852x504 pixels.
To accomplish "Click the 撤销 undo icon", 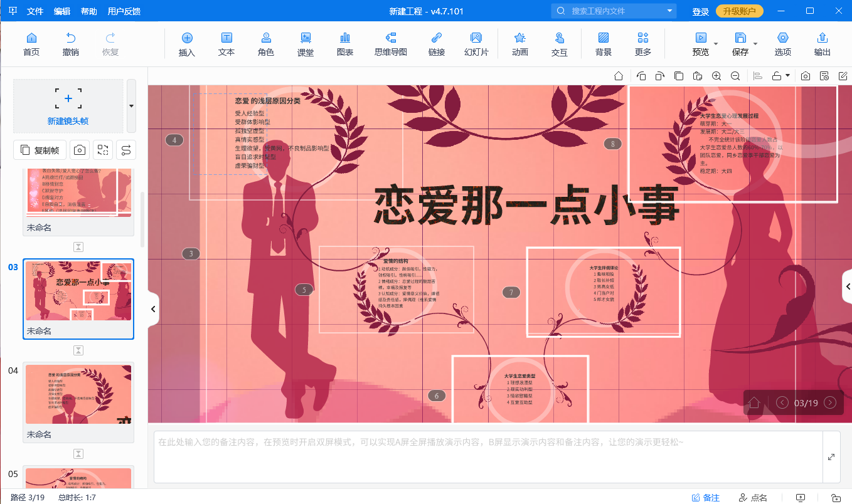I will coord(71,45).
